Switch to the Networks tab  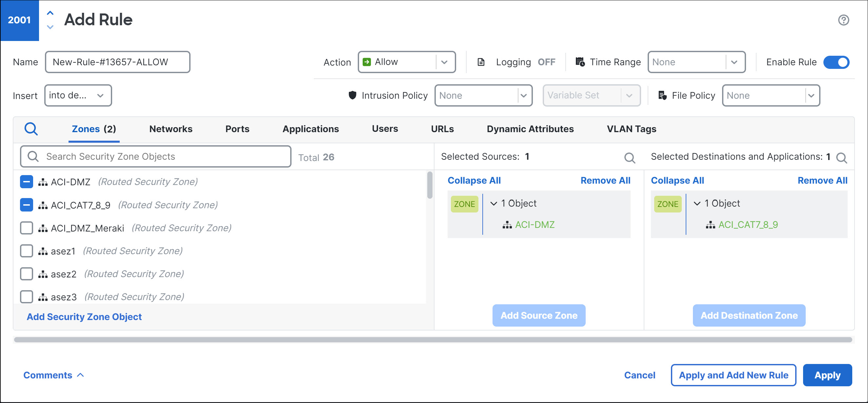171,129
